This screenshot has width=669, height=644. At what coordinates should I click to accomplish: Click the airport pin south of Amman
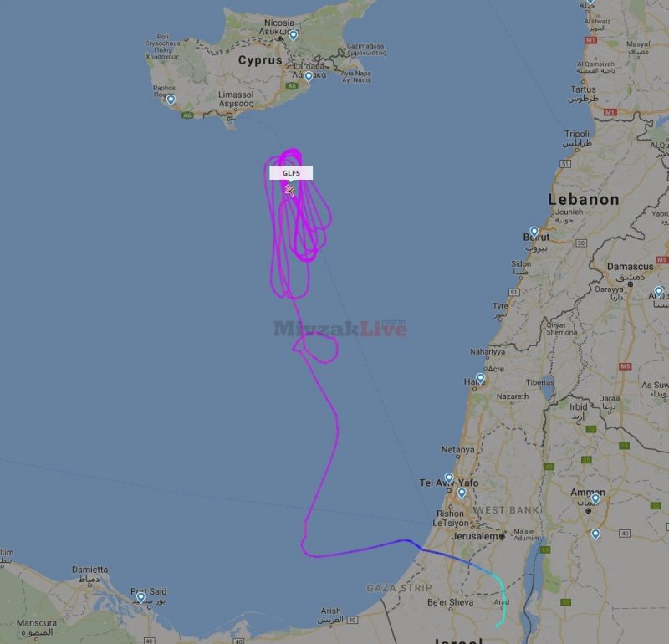click(595, 534)
